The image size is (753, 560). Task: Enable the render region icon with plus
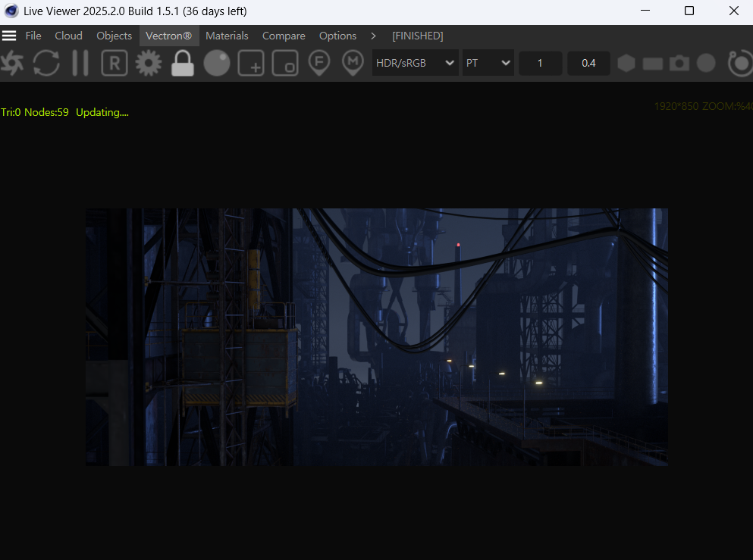(251, 63)
